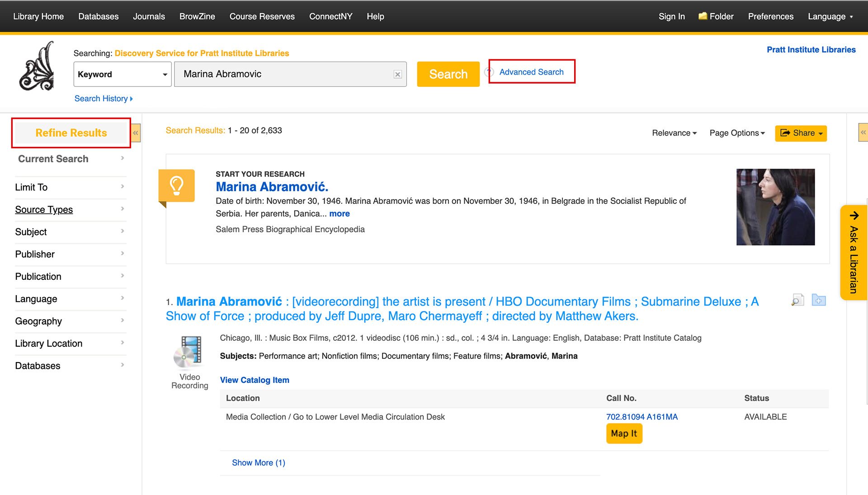Screen dimensions: 868x495
Task: Click the Pratt library logo
Action: (x=37, y=66)
